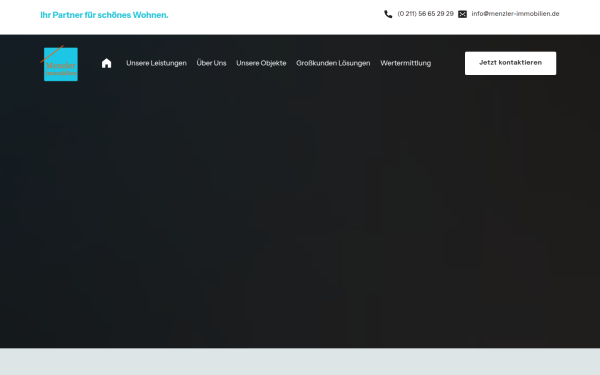
Task: Open the Unsere Objekte page
Action: (261, 63)
